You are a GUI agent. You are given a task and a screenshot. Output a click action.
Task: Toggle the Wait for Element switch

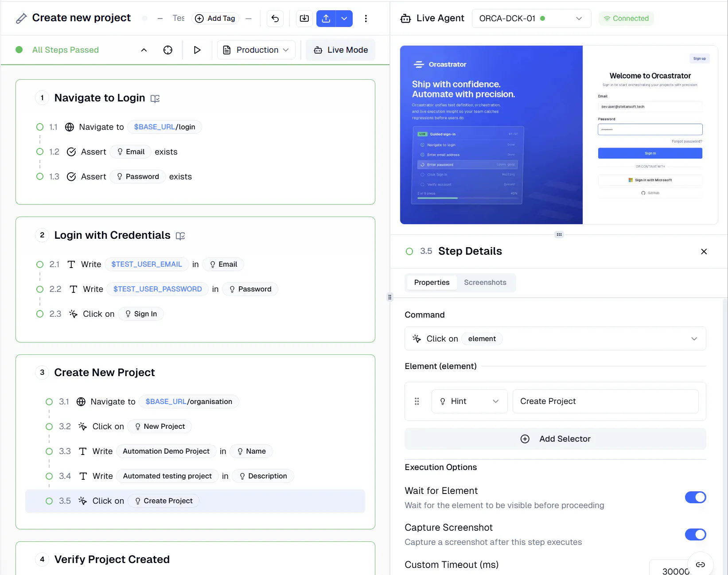695,497
